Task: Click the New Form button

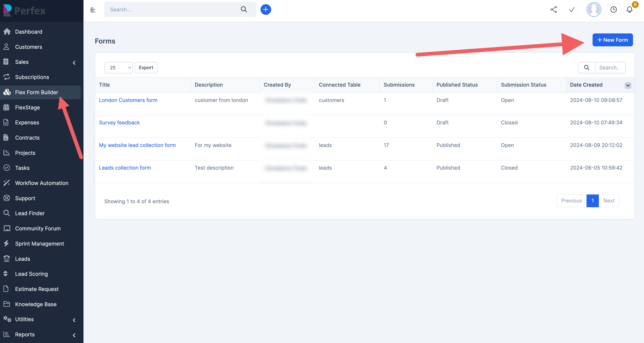Action: pos(612,40)
